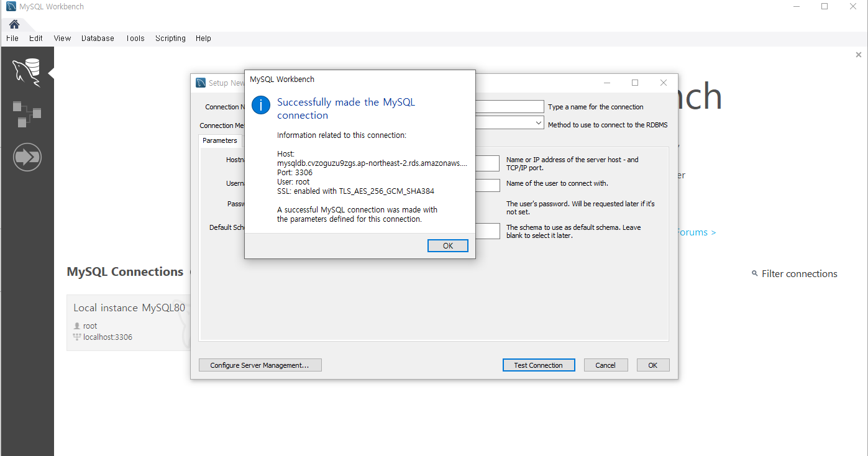Open the File menu

12,38
